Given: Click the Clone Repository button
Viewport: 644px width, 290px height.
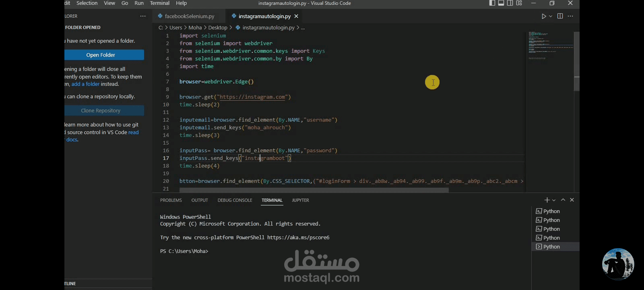Looking at the screenshot, I should [104, 110].
